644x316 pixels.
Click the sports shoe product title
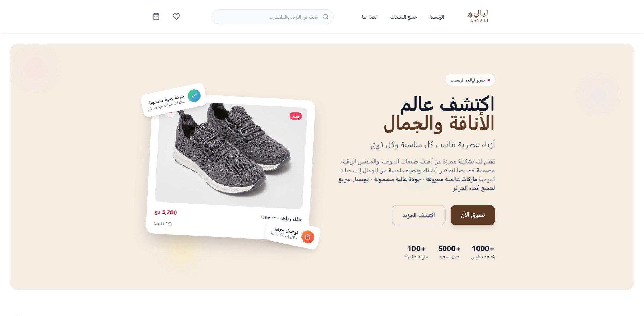click(x=281, y=218)
